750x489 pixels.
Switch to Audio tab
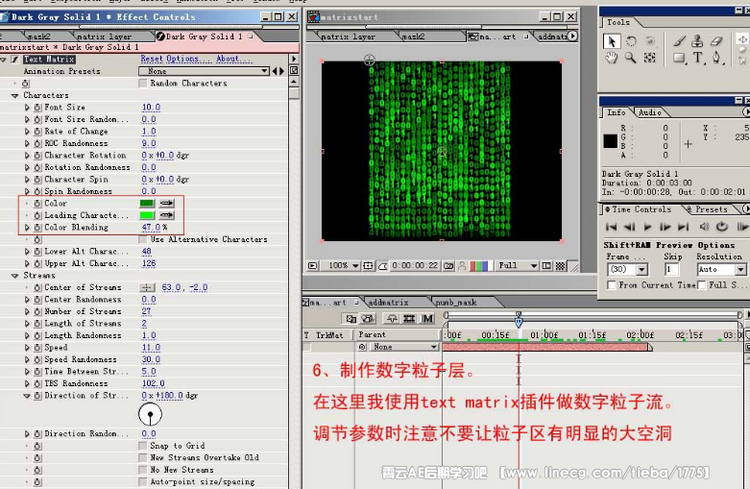point(650,112)
